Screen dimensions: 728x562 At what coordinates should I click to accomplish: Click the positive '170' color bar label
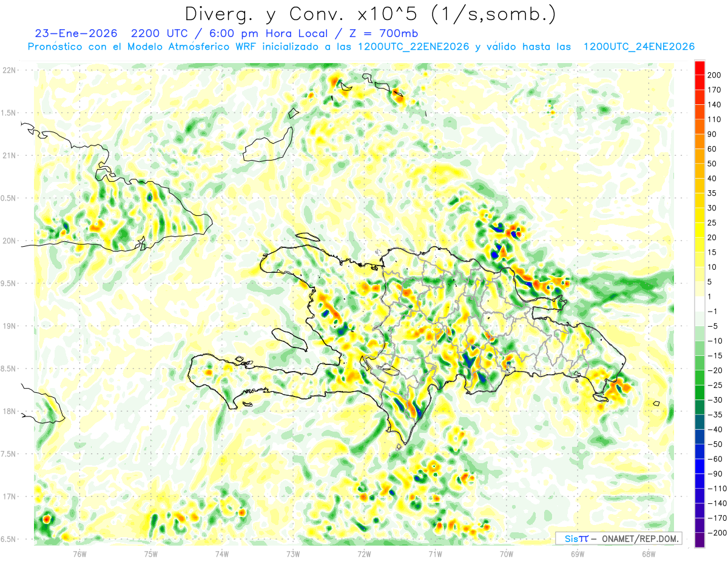coord(714,90)
